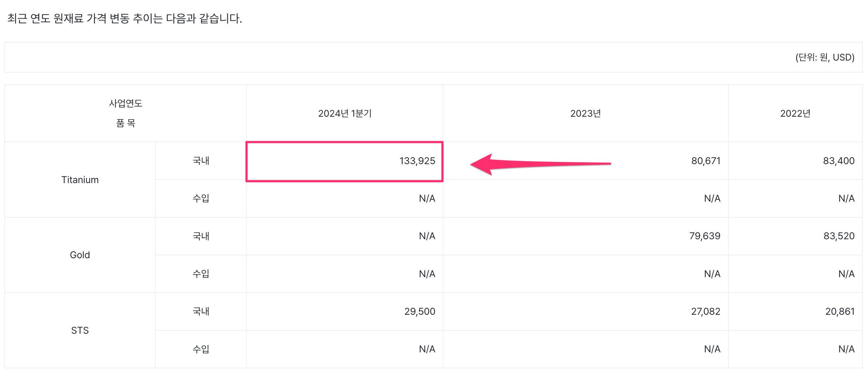Viewport: 868px width, 372px height.
Task: Select the Gold row label
Action: point(80,255)
